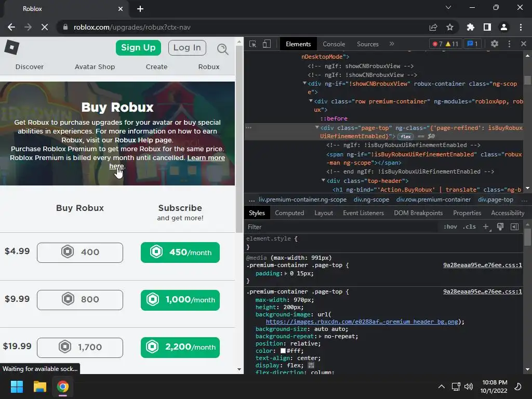Open File Explorer from taskbar

39,387
